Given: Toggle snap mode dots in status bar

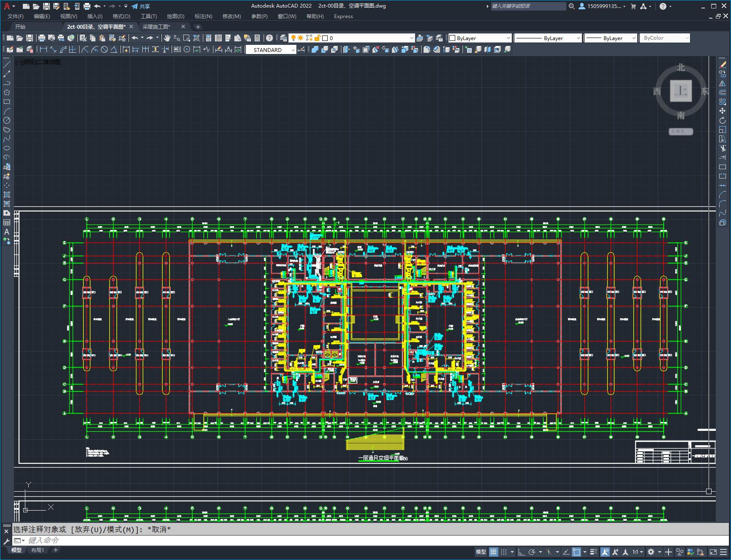Looking at the screenshot, I should (x=504, y=552).
